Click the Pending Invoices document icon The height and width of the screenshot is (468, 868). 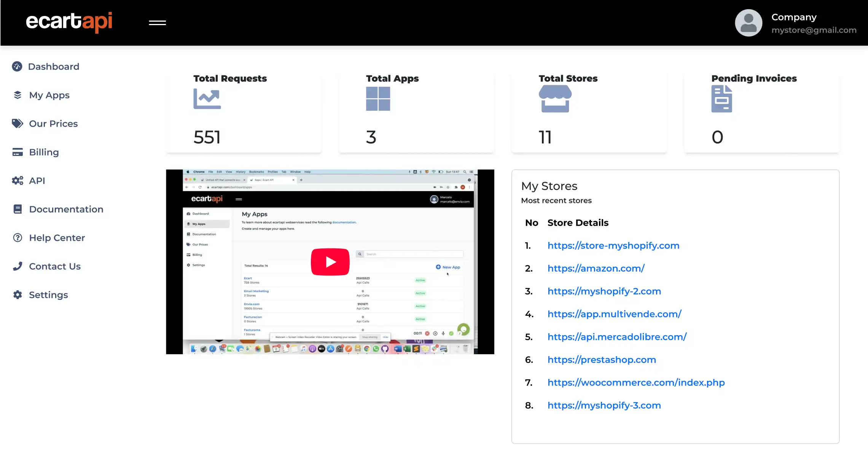(x=721, y=99)
